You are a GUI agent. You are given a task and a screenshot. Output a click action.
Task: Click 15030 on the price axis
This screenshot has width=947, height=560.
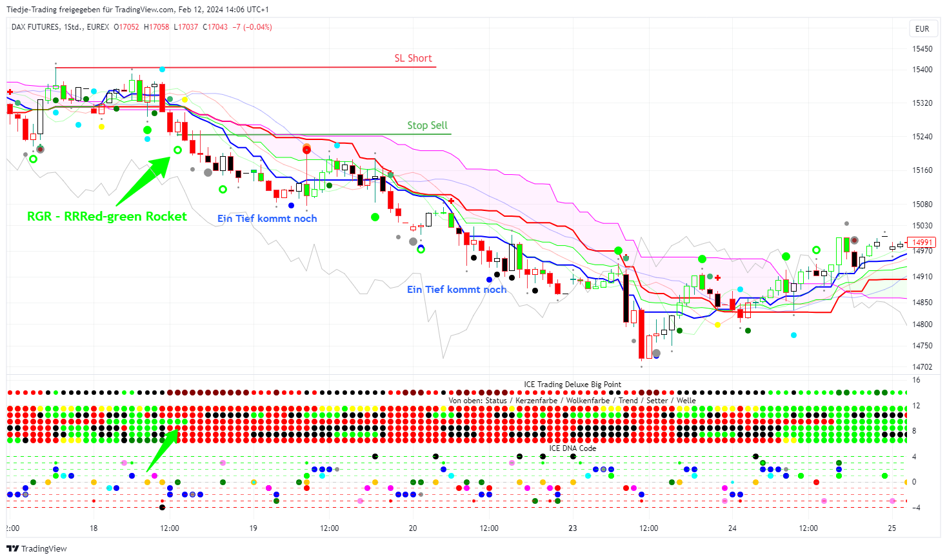coord(922,225)
